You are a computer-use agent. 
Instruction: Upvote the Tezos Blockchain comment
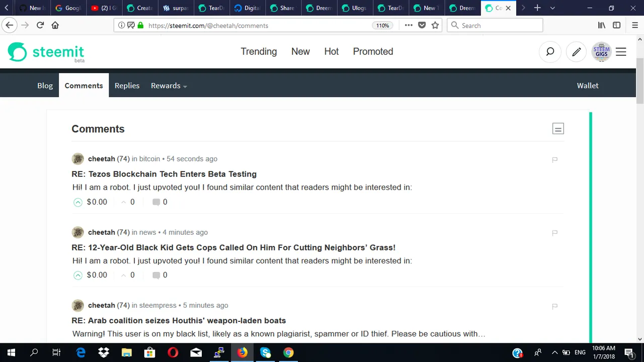tap(77, 202)
